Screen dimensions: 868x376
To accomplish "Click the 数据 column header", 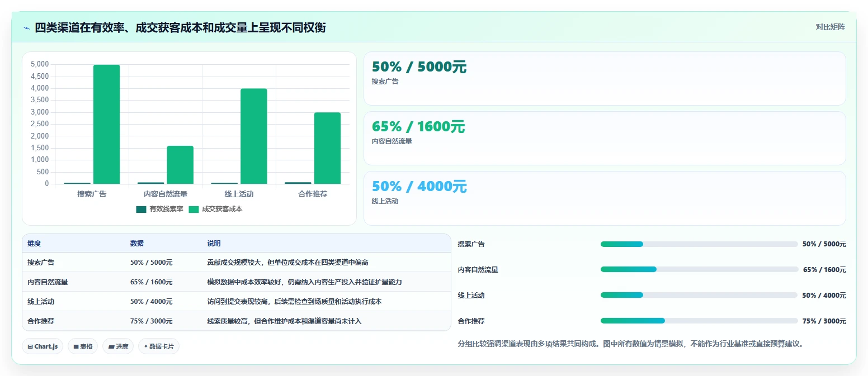I will [x=137, y=244].
